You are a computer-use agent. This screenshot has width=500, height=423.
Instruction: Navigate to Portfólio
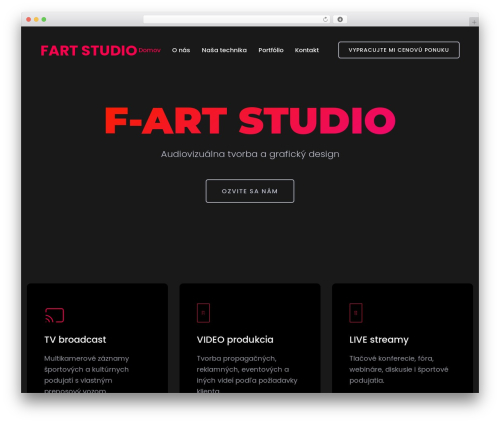tap(271, 50)
